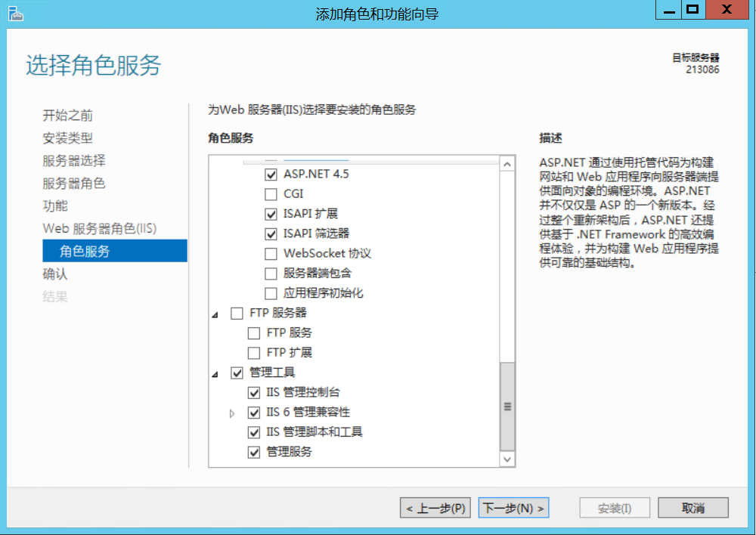
Task: Go to 服务器角色 step in sidebar
Action: [x=73, y=184]
